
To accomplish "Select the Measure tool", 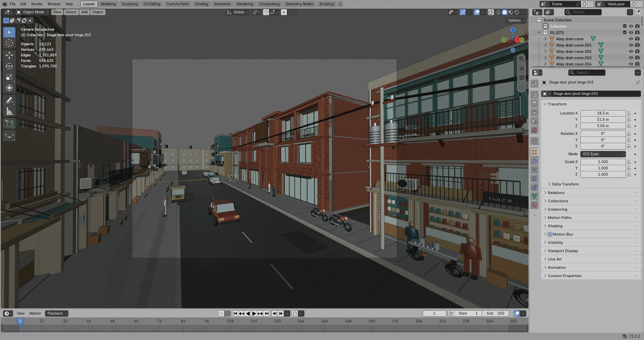I will click(x=9, y=112).
